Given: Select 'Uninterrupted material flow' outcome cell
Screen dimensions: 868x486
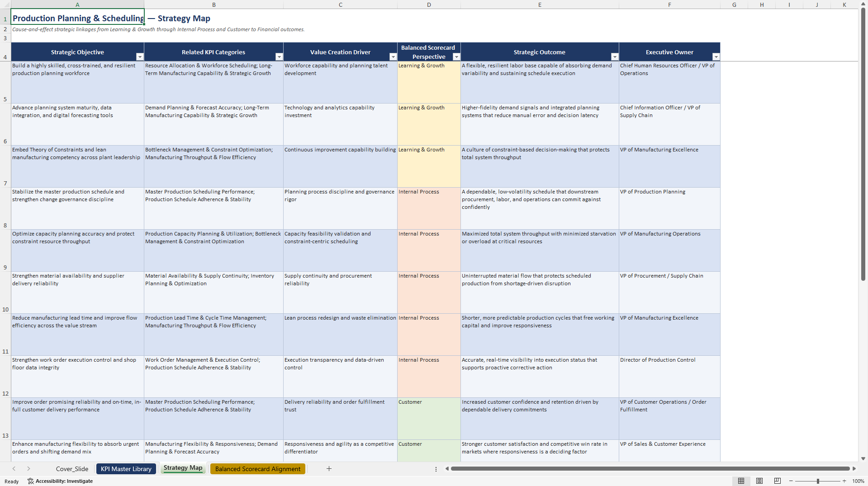Looking at the screenshot, I should 540,293.
